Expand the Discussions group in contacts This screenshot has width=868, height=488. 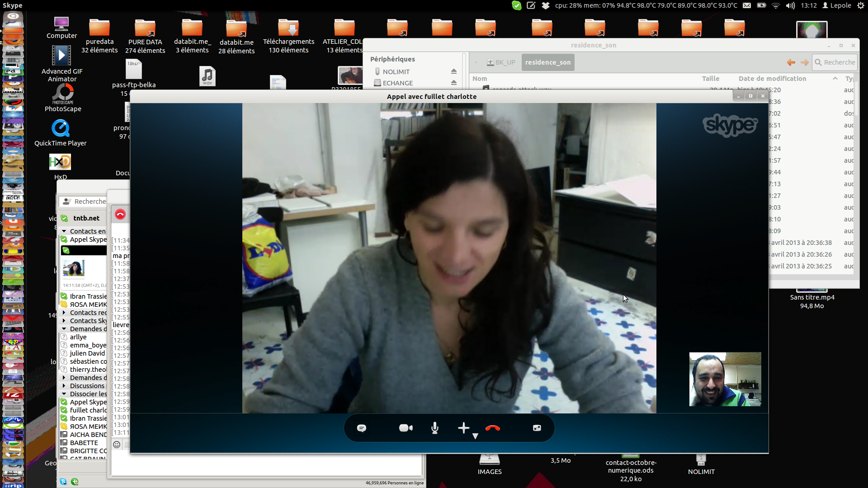click(64, 386)
